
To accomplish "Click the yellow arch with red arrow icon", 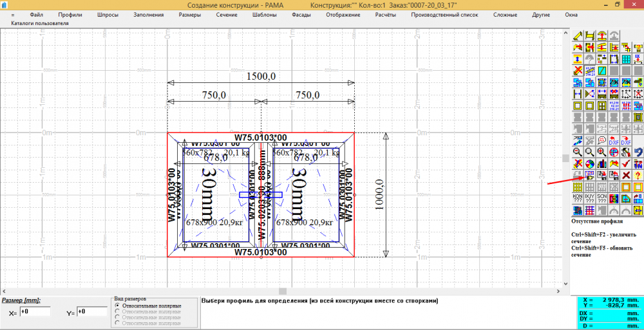I will (x=603, y=35).
